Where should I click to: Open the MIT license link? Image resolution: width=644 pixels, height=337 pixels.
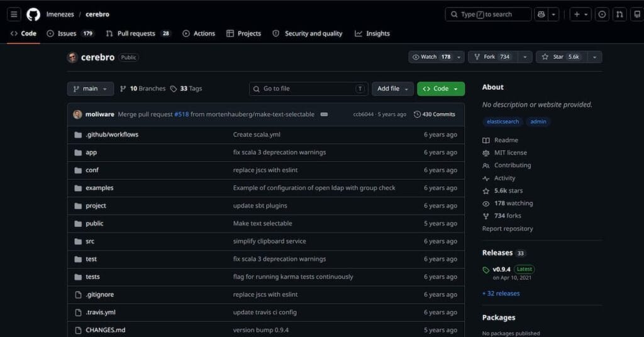(505, 153)
